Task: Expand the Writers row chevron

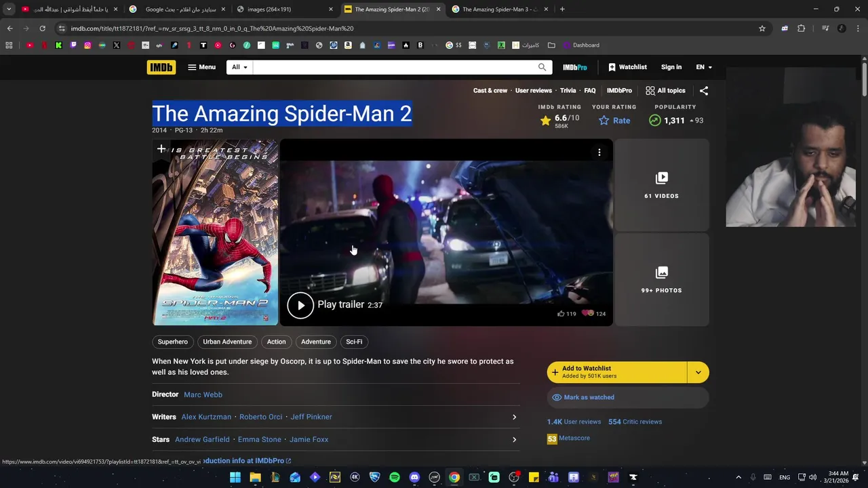Action: 514,417
